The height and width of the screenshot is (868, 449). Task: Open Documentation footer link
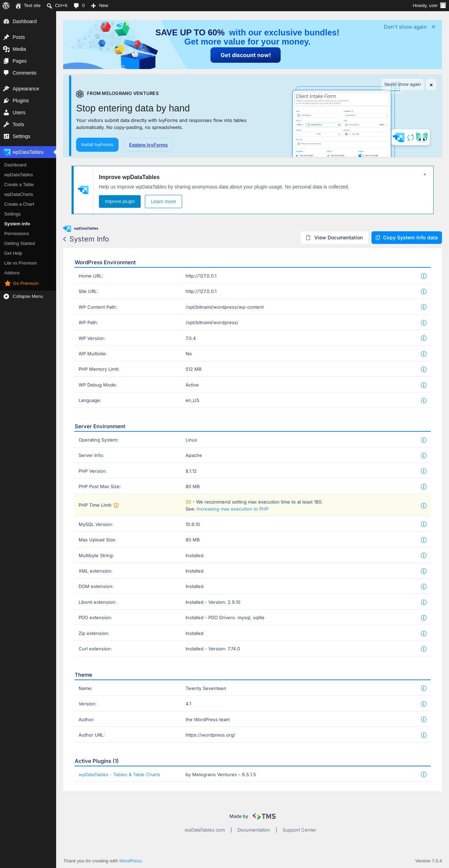click(254, 830)
